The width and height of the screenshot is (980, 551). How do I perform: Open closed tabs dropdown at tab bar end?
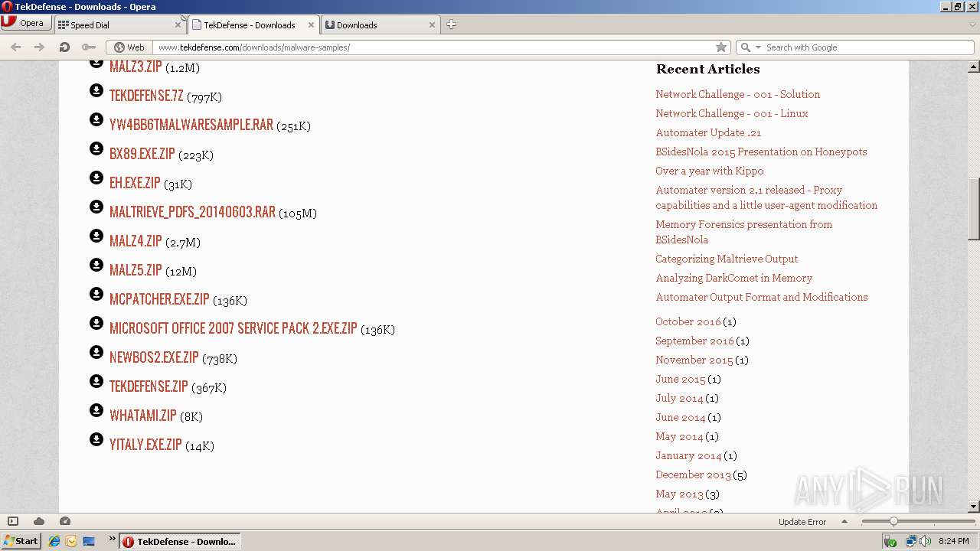[972, 24]
